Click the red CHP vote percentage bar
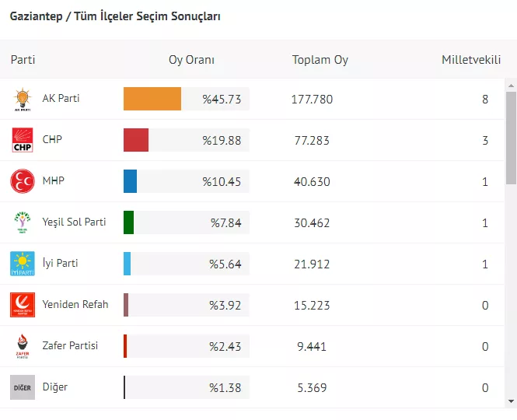The image size is (517, 420). point(136,140)
